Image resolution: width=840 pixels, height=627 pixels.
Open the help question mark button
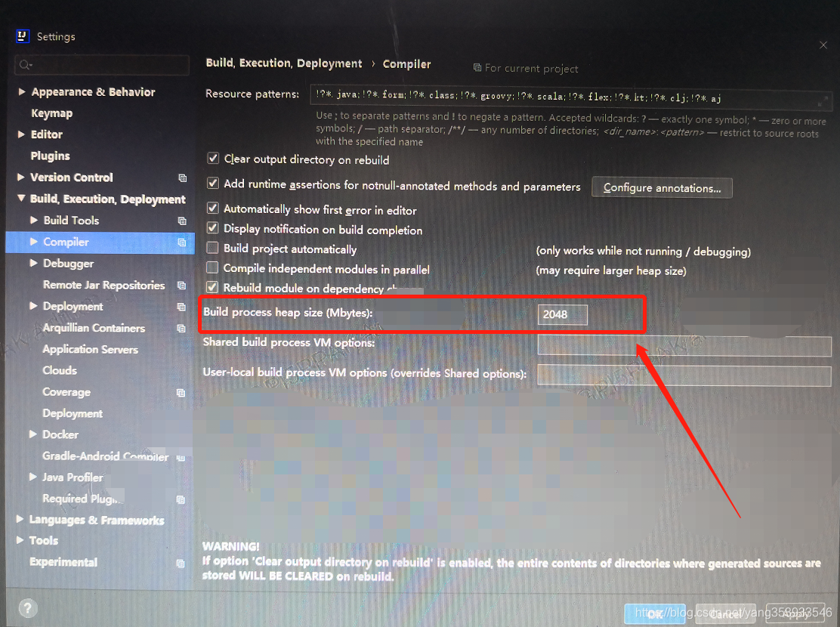(28, 608)
